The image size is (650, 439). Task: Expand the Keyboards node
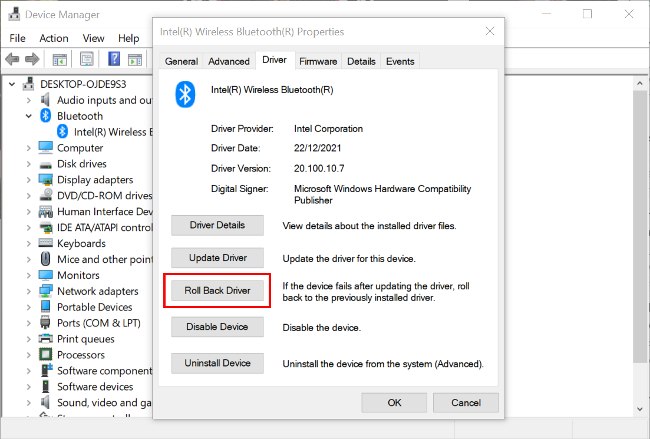29,243
